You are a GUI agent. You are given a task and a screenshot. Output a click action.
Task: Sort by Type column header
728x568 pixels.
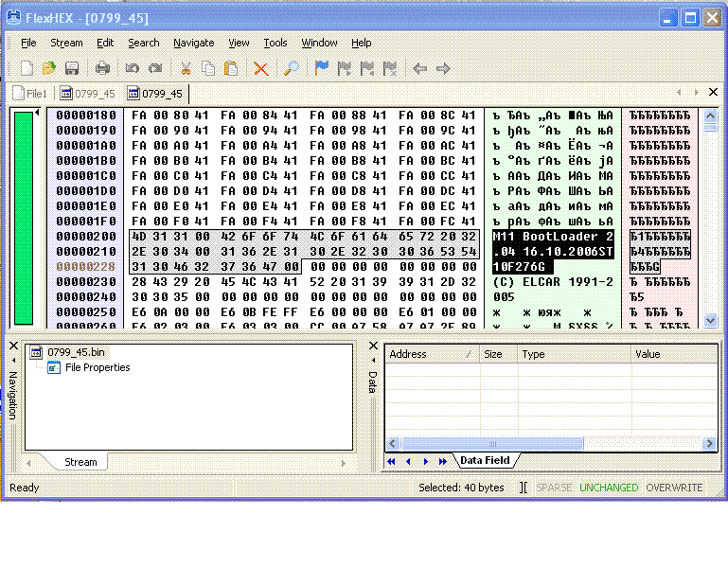[575, 354]
